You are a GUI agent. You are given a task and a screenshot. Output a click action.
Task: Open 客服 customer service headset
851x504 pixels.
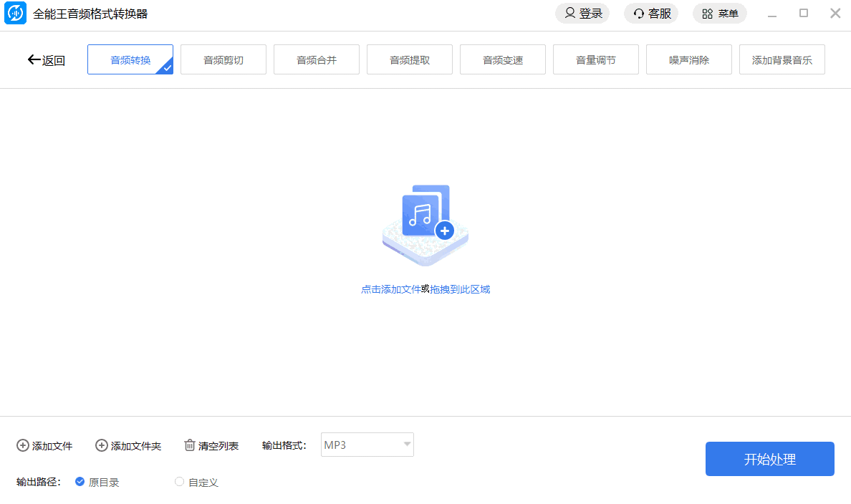point(651,14)
